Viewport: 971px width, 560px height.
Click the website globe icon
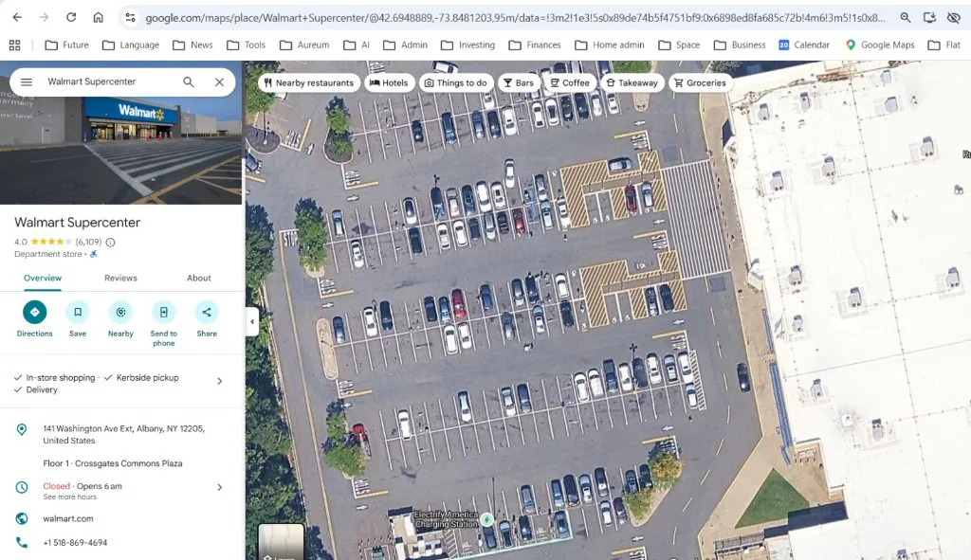tap(22, 518)
